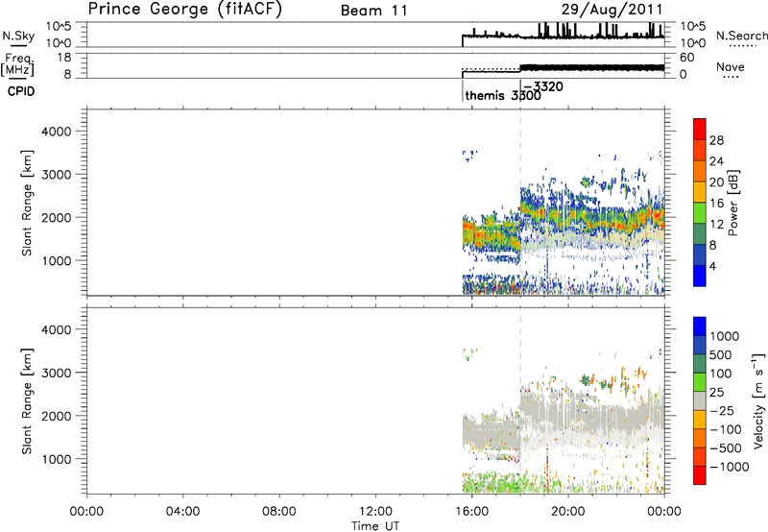Click the 60 tick on Nave axis
The width and height of the screenshot is (768, 532).
point(687,58)
